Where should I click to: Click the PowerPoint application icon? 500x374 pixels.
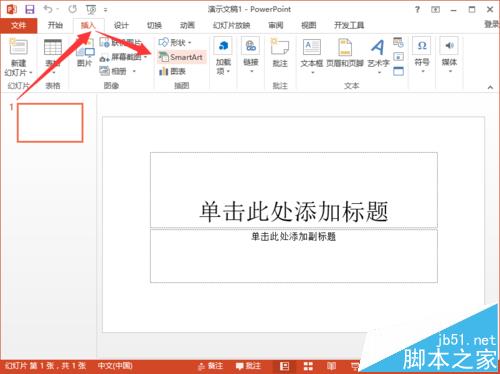point(12,9)
